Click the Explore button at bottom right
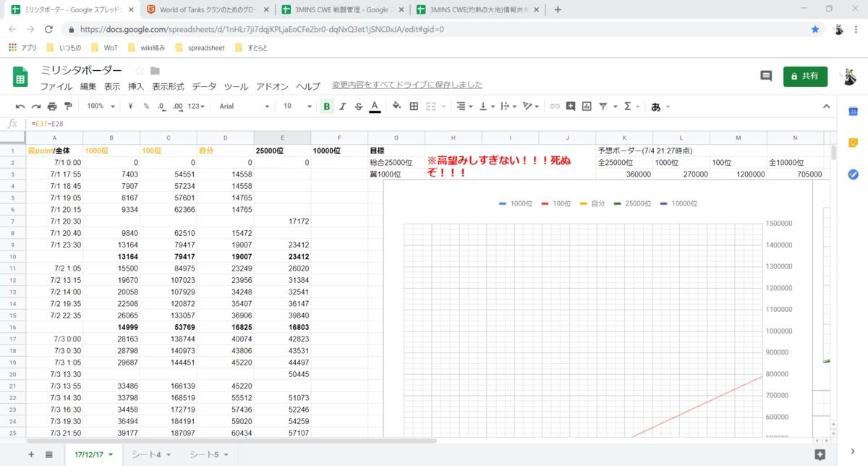 coord(820,454)
